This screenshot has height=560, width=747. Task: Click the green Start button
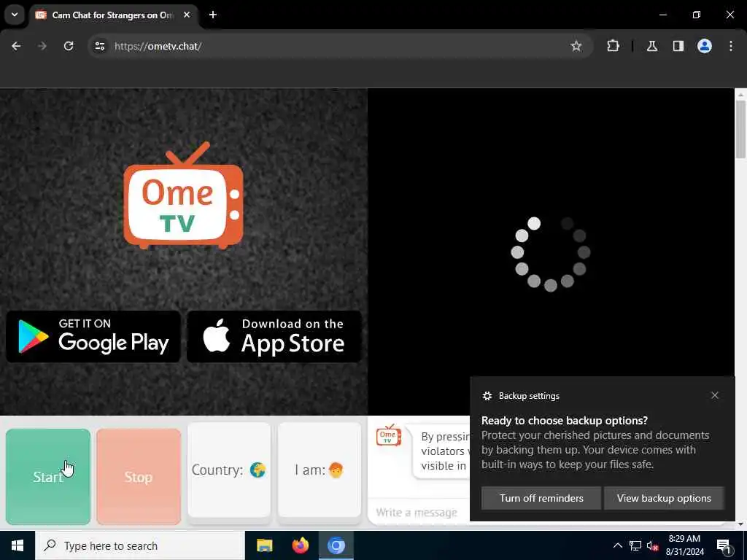point(48,477)
